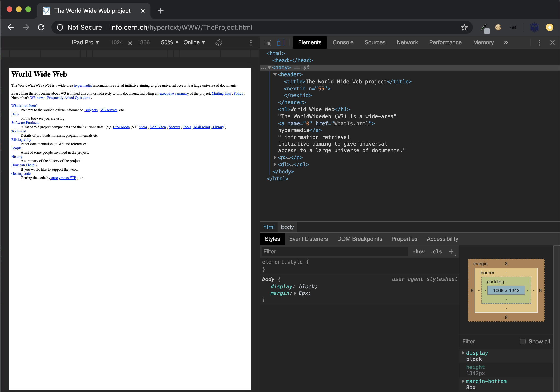
Task: Click the eyedropper extension icon
Action: tap(484, 28)
